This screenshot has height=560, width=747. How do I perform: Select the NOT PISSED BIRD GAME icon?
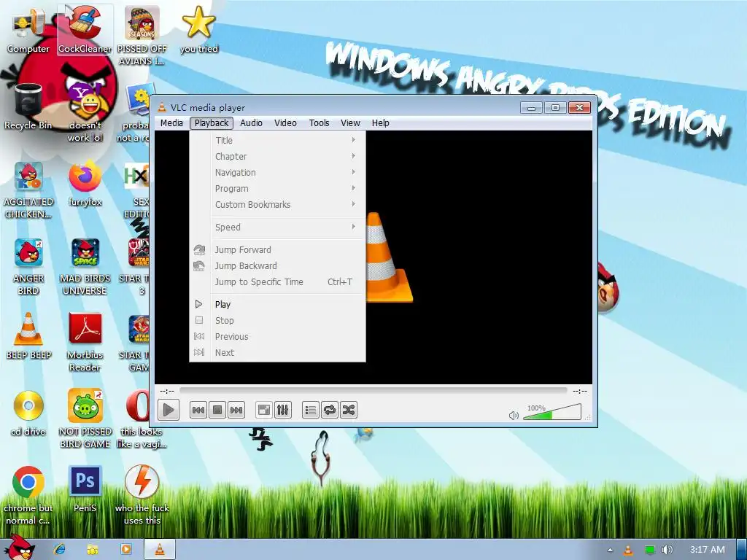(85, 419)
